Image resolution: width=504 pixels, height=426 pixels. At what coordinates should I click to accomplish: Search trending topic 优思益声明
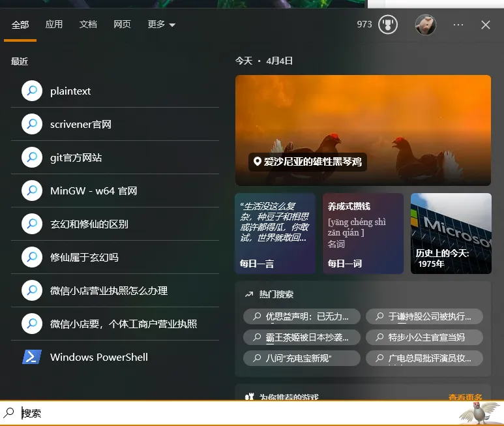[301, 316]
